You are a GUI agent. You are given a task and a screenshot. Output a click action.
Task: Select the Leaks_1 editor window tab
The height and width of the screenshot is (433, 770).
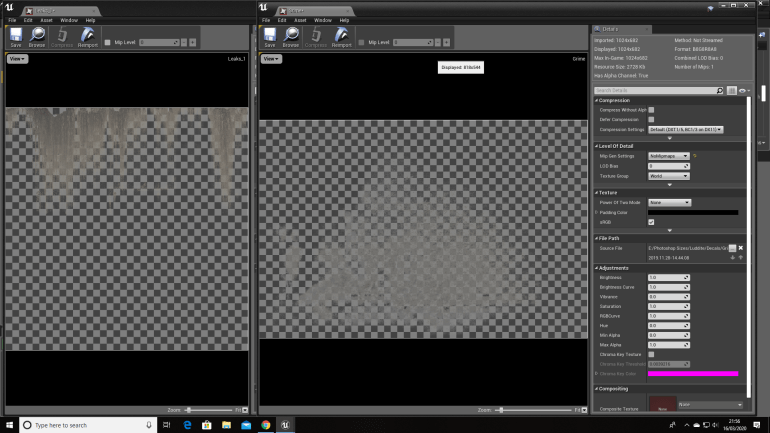pyautogui.click(x=60, y=11)
